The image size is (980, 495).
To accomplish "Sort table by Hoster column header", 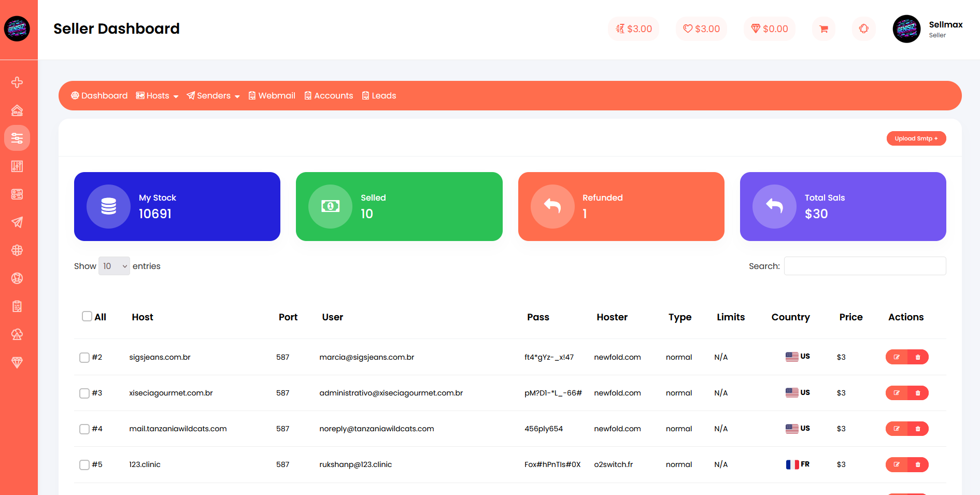I will coord(612,317).
